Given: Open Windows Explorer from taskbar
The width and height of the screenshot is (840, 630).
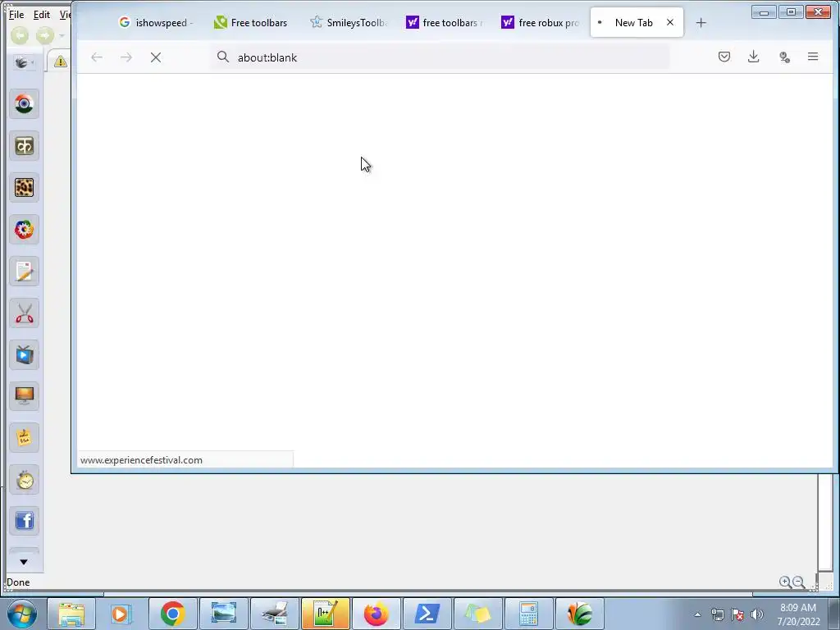Looking at the screenshot, I should click(x=71, y=614).
